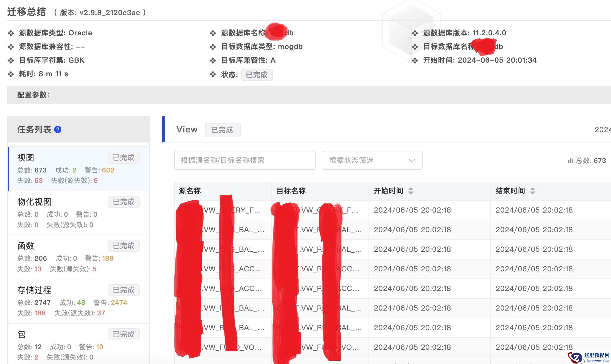The width and height of the screenshot is (611, 364).
Task: Expand the 配置参数 section
Action: (34, 95)
